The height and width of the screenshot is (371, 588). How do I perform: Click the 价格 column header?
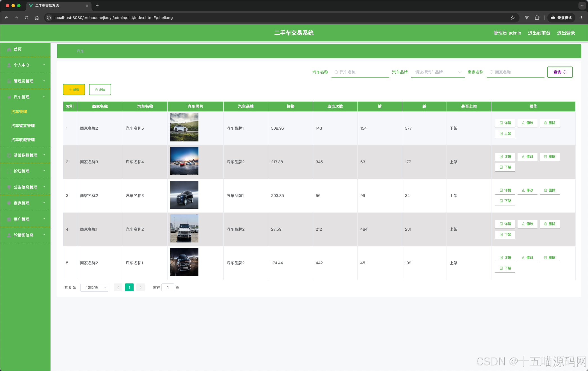[290, 106]
